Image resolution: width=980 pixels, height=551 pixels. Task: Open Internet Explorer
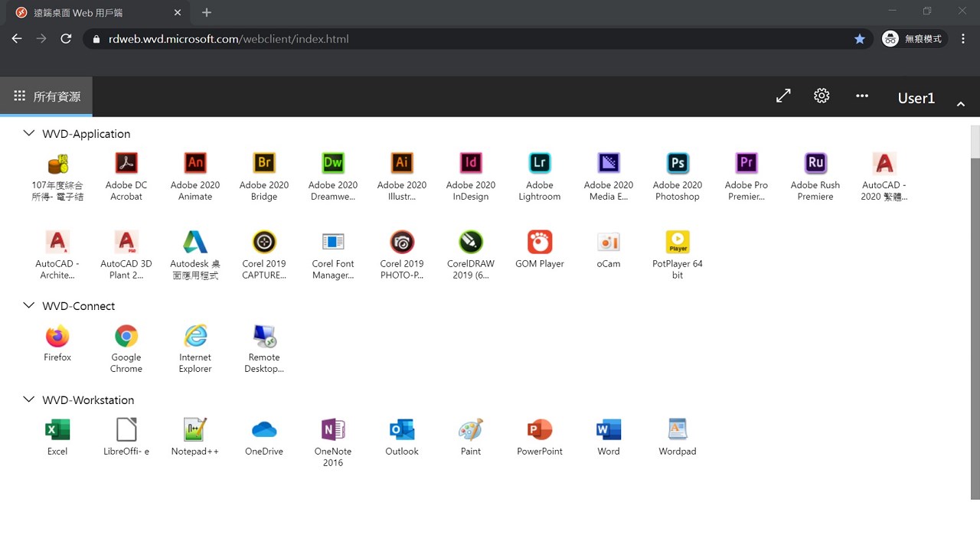pyautogui.click(x=195, y=348)
